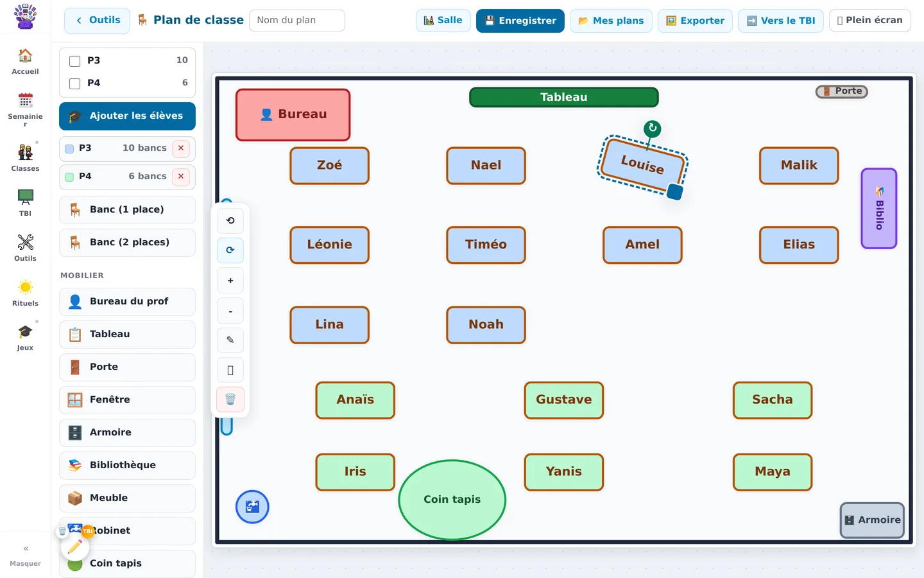Open Mes plans
This screenshot has width=924, height=578.
[x=611, y=21]
